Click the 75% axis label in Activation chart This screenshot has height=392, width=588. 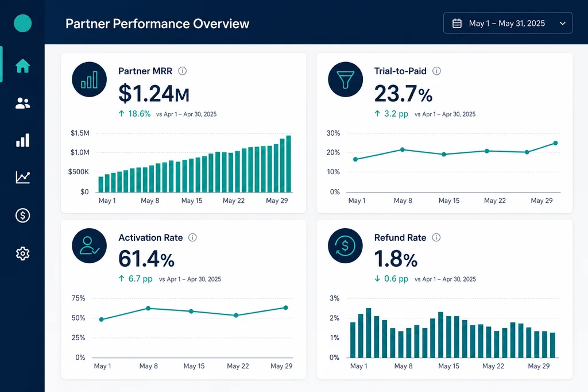(x=78, y=298)
